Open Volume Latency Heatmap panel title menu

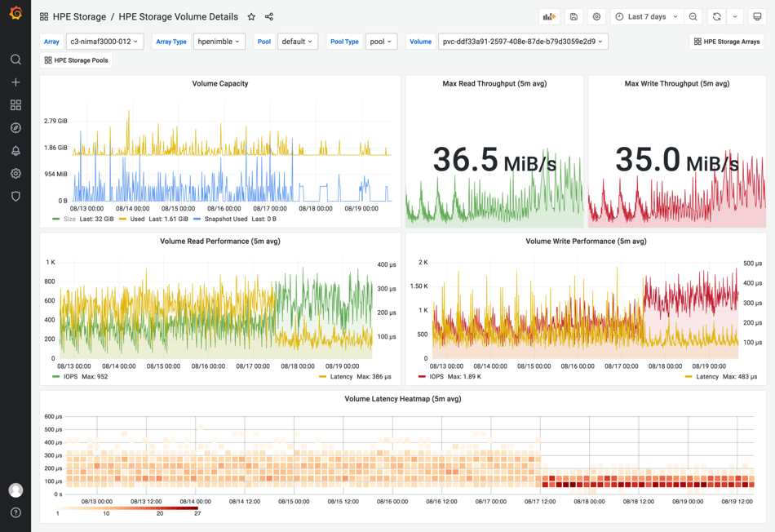403,398
